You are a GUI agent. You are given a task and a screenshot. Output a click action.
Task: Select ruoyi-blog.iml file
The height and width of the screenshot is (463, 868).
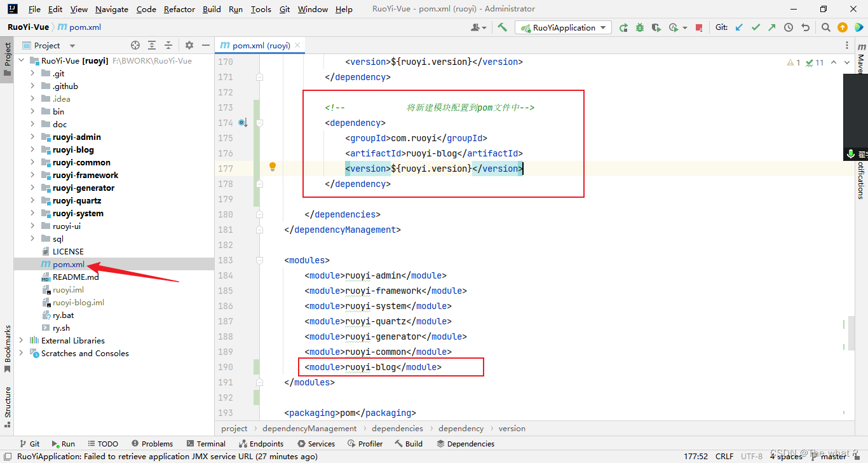(78, 302)
